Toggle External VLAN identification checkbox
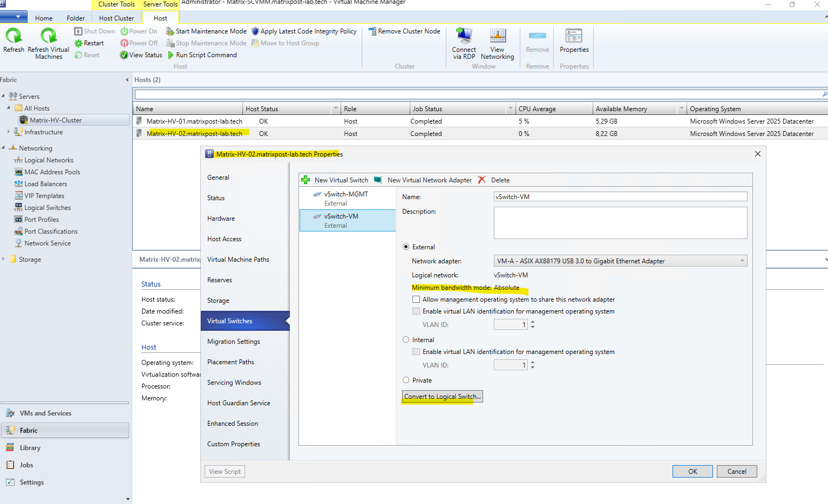Screen dimensions: 828x504 (416, 311)
